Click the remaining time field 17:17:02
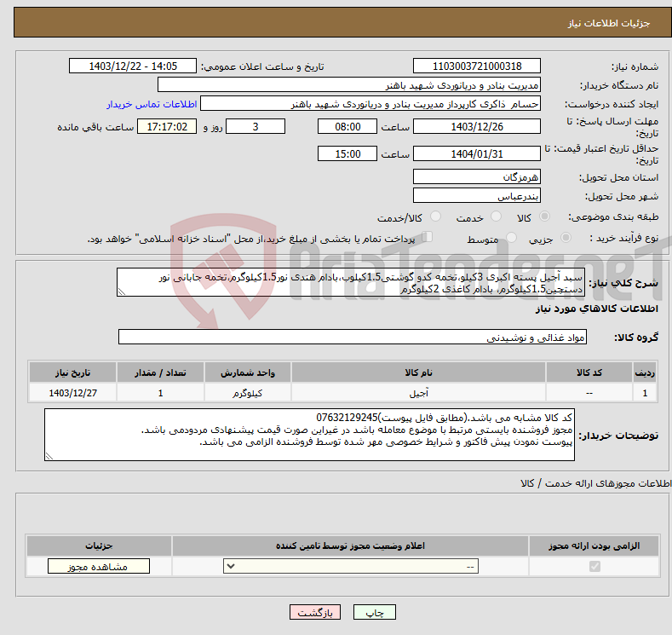This screenshot has width=672, height=635. (167, 126)
